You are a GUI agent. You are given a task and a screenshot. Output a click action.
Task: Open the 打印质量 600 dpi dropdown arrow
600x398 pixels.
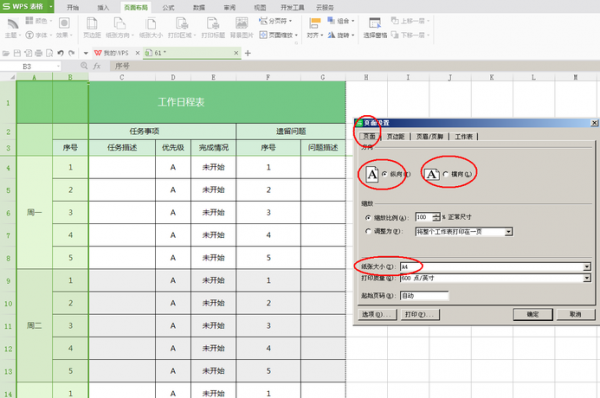coord(587,278)
